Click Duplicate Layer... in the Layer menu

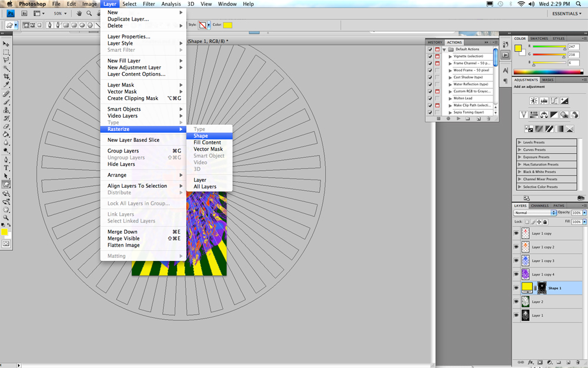(128, 19)
